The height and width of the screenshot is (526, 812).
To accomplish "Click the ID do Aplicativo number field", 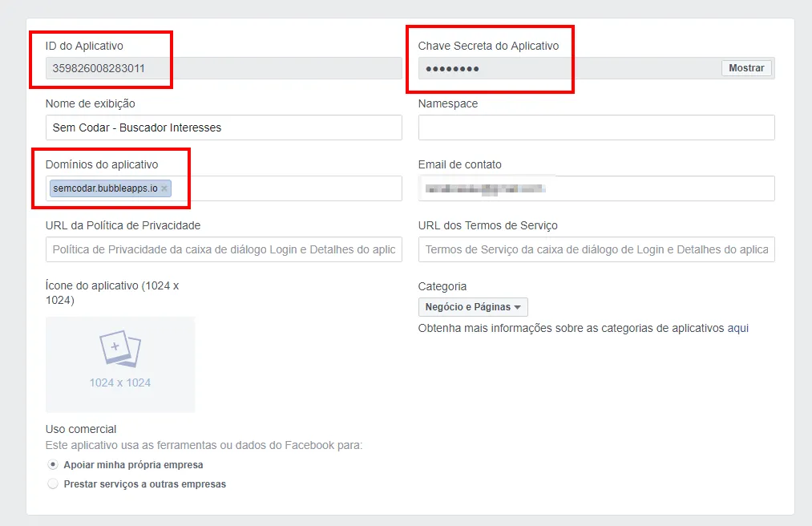I will (x=224, y=68).
